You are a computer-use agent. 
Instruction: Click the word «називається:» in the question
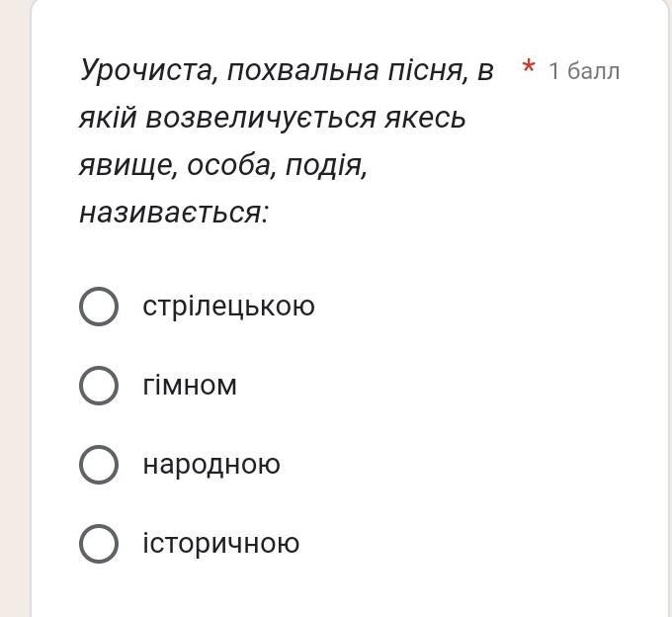pos(174,214)
